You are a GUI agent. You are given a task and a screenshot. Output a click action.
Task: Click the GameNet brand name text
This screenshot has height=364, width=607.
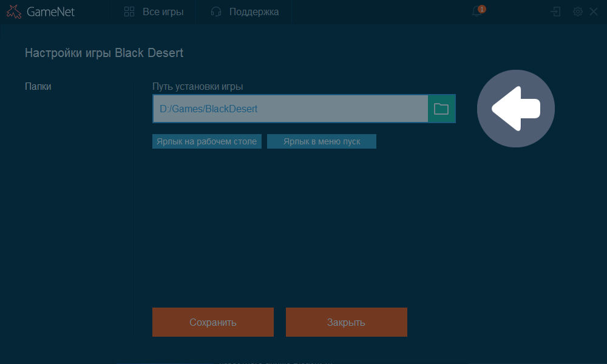(x=50, y=12)
